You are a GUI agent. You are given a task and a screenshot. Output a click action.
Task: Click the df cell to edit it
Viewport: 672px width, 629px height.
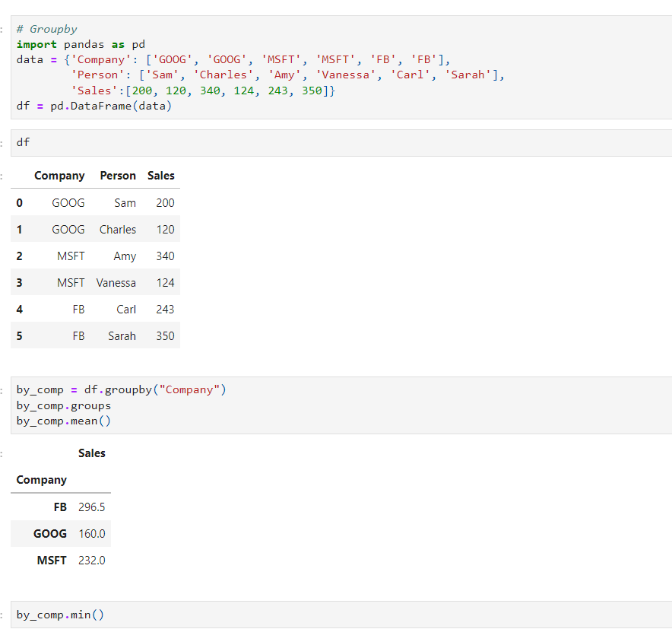point(23,142)
